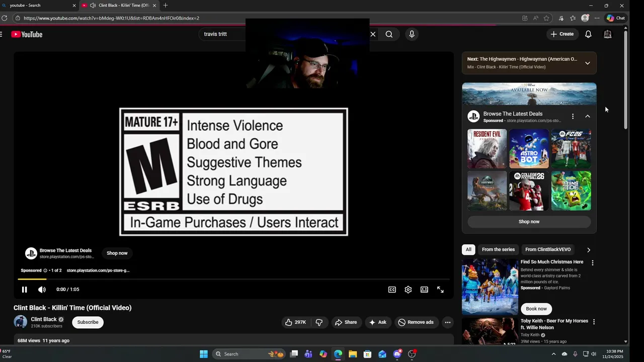Click the College Football 26 thumbnail
This screenshot has height=362, width=644.
click(x=529, y=191)
